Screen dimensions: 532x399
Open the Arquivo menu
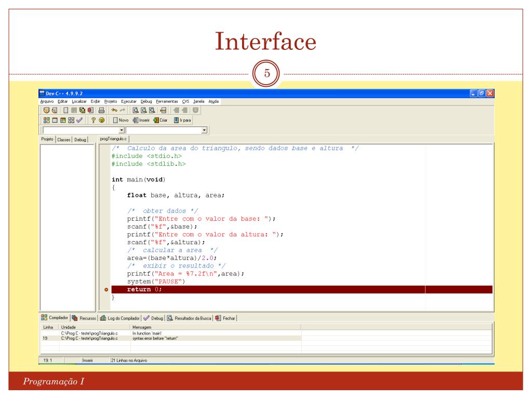coord(47,101)
